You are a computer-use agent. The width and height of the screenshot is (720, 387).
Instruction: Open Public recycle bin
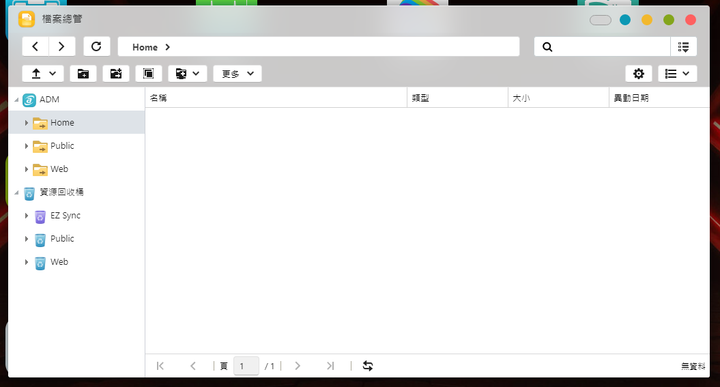coord(62,239)
